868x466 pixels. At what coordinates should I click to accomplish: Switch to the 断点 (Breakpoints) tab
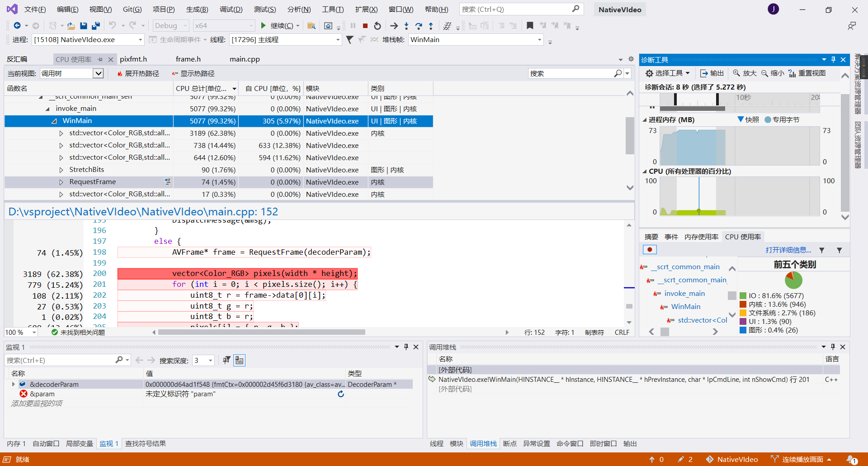(509, 444)
